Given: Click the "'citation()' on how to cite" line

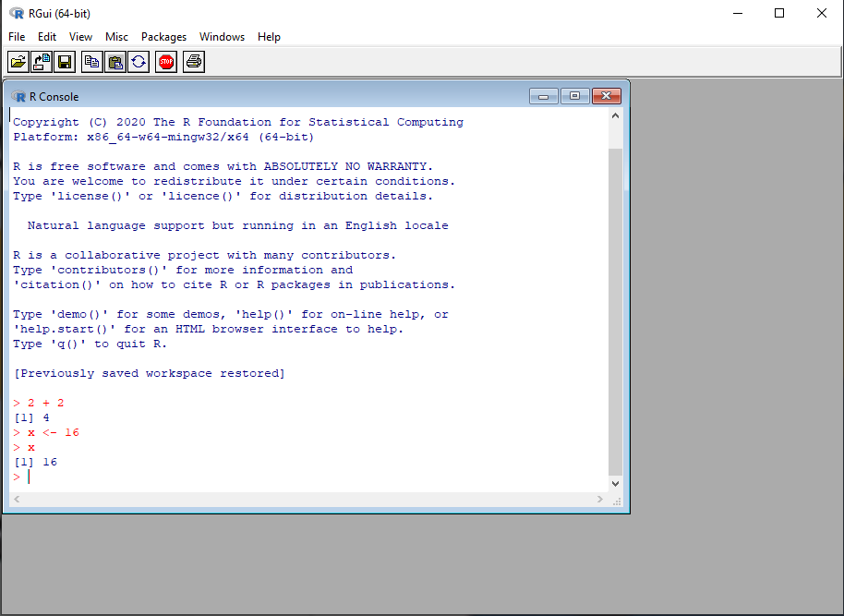Looking at the screenshot, I should (x=235, y=284).
